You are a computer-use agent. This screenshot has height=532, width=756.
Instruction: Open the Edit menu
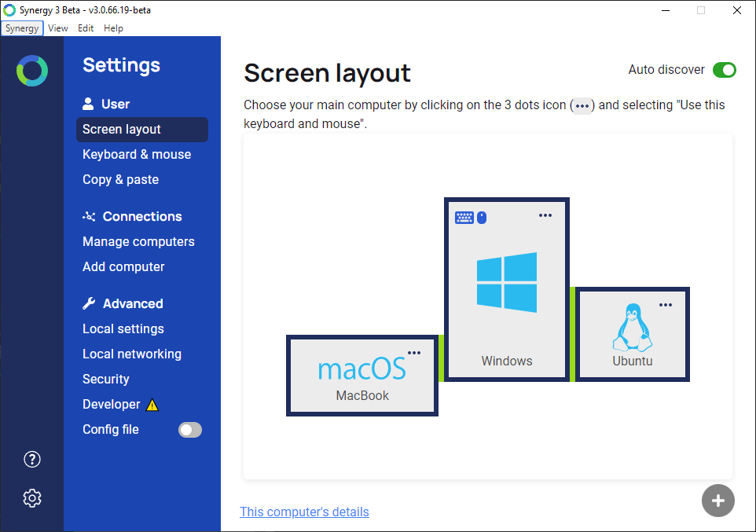click(x=86, y=28)
